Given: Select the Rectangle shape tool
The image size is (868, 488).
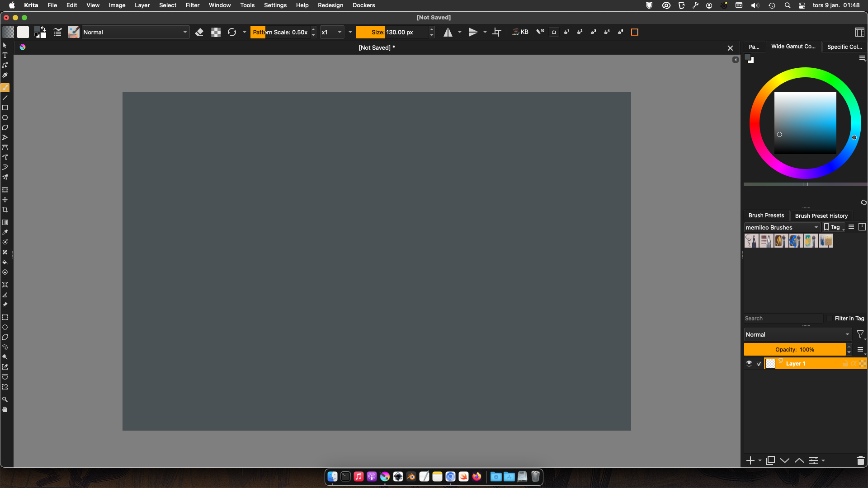Looking at the screenshot, I should [5, 108].
